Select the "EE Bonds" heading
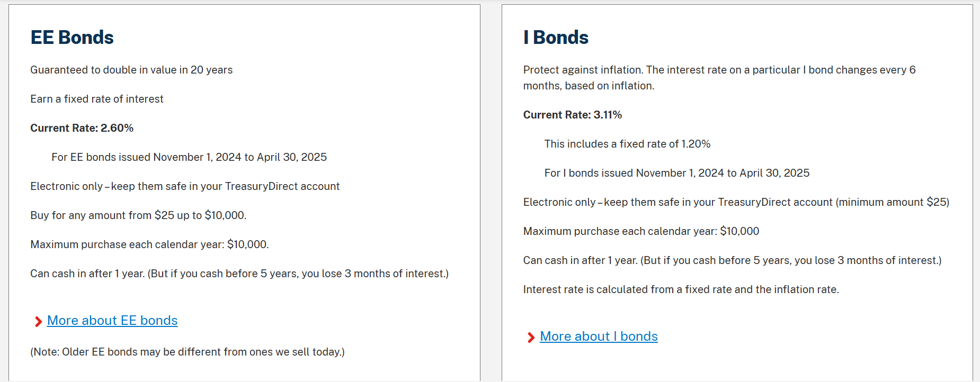Viewport: 980px width, 382px height. 72,37
